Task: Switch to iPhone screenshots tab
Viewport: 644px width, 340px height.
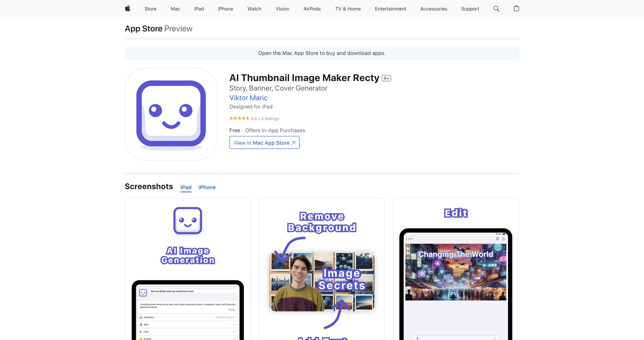Action: coord(207,187)
